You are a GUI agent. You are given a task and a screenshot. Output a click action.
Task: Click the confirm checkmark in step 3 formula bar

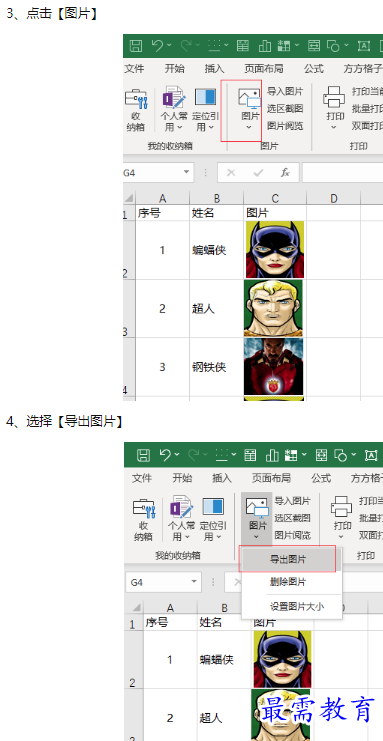click(258, 173)
